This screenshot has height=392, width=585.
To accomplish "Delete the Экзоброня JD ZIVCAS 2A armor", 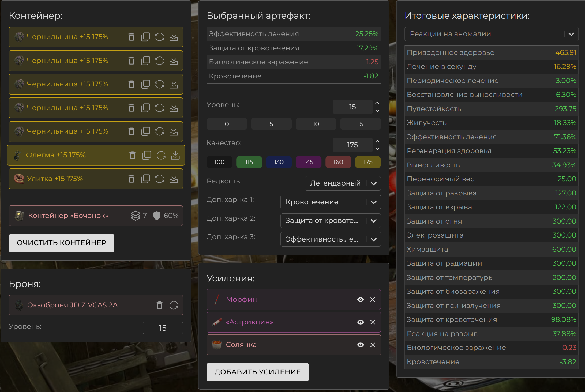I will (x=160, y=305).
